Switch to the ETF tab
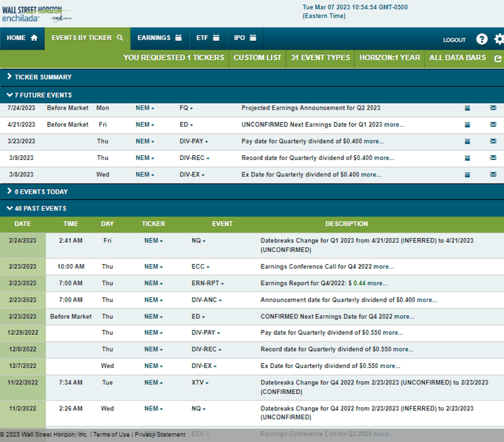Image resolution: width=504 pixels, height=442 pixels. pos(208,39)
